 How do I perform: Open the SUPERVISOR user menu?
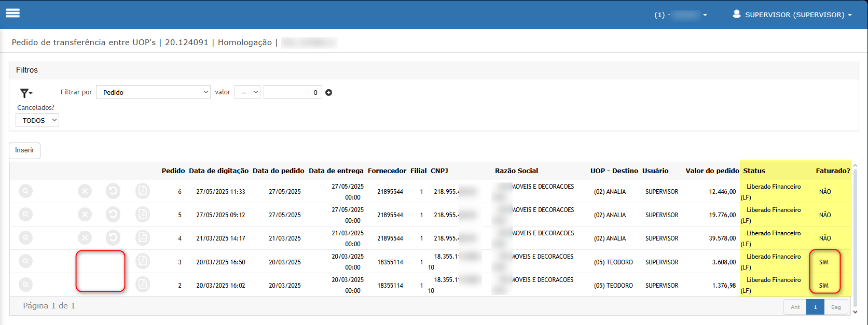pos(792,15)
